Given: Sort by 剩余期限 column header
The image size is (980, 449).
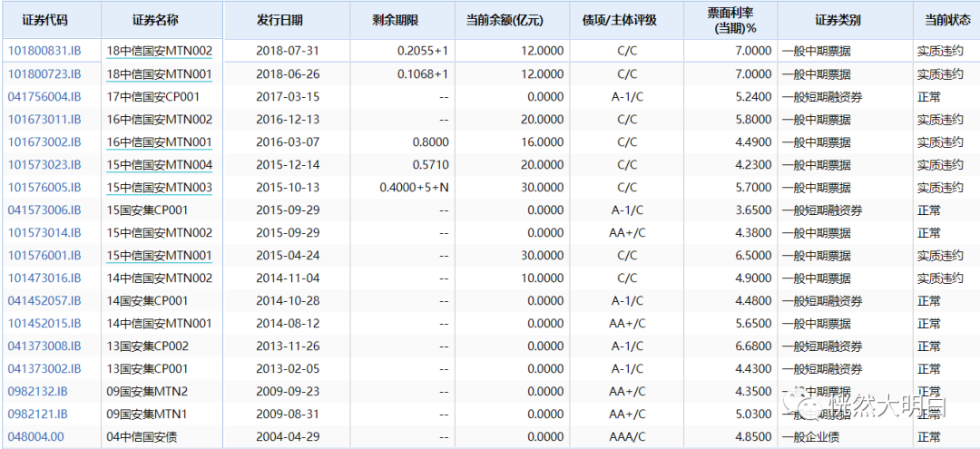Looking at the screenshot, I should [x=395, y=20].
